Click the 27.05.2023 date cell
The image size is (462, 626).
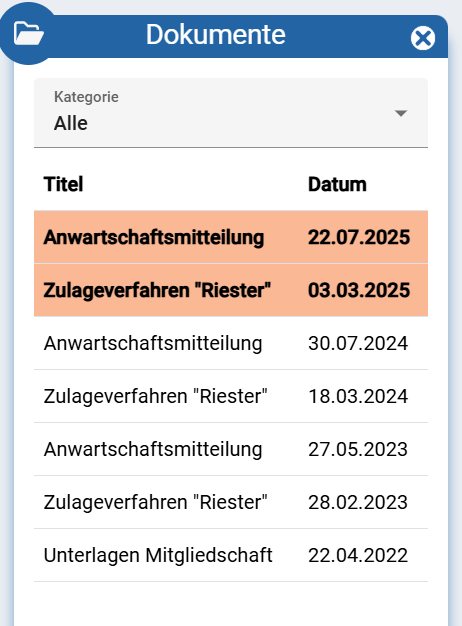click(x=358, y=449)
